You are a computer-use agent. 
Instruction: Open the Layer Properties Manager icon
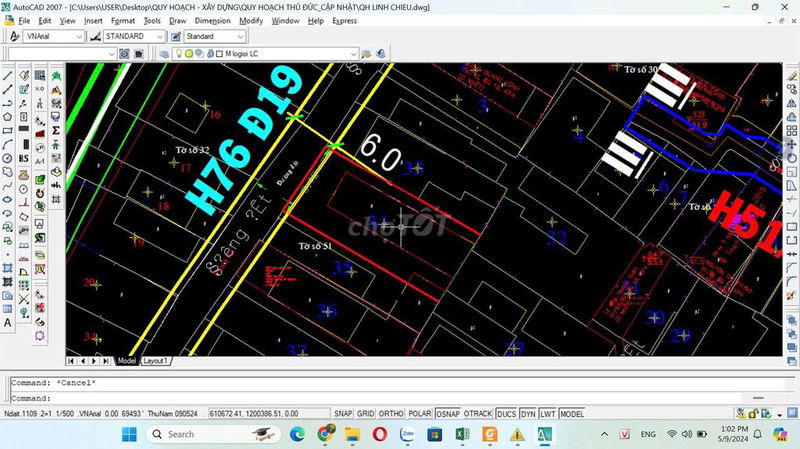[x=165, y=52]
